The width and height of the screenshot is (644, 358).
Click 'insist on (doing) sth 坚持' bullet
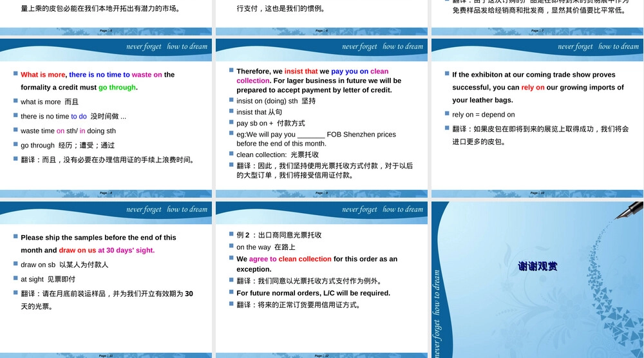pyautogui.click(x=276, y=101)
